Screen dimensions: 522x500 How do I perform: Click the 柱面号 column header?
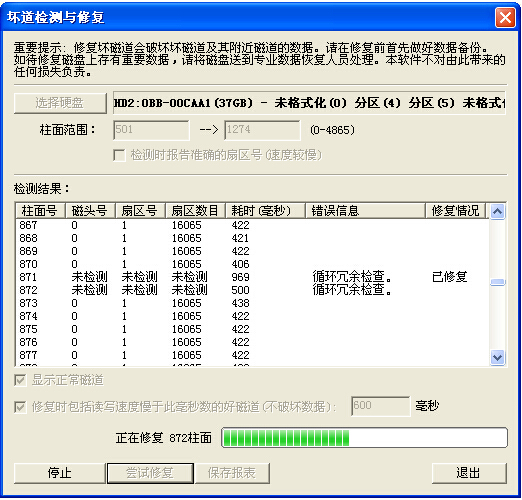tap(40, 211)
